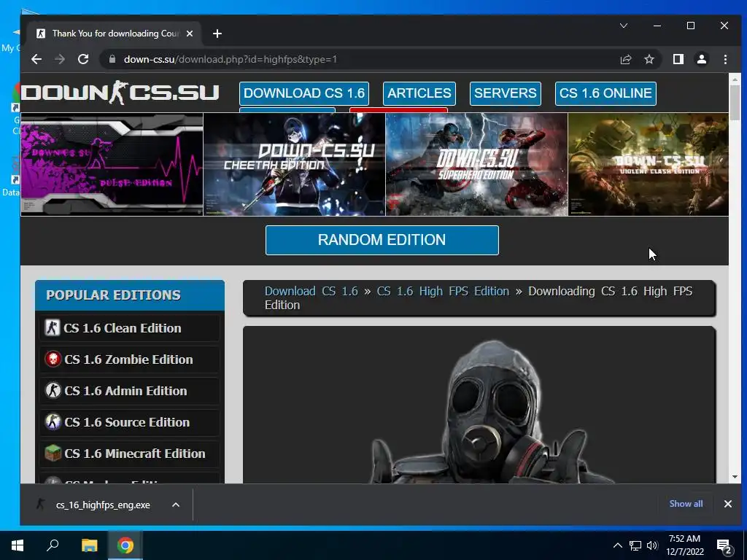Click the page scrollbar up arrow
This screenshot has height=560, width=747.
tap(735, 79)
